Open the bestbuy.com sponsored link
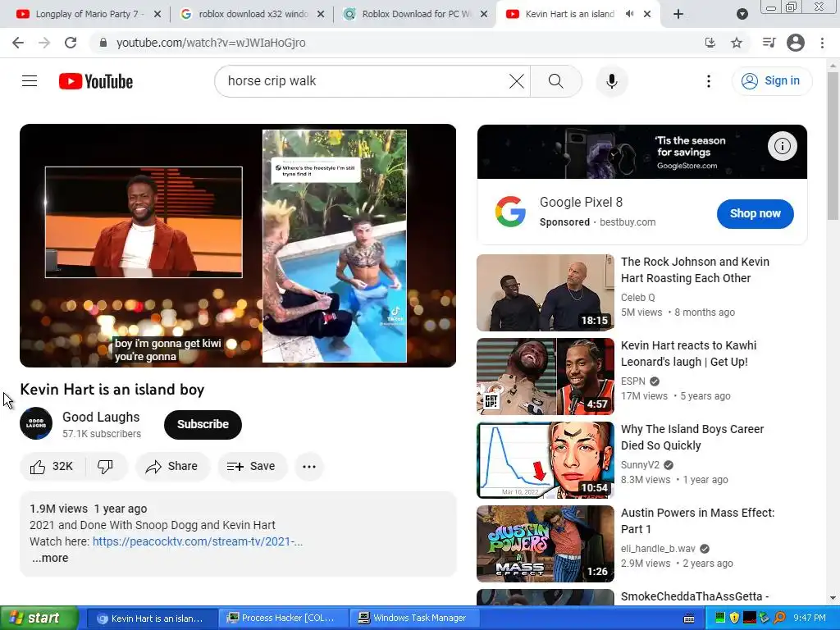 click(x=628, y=222)
